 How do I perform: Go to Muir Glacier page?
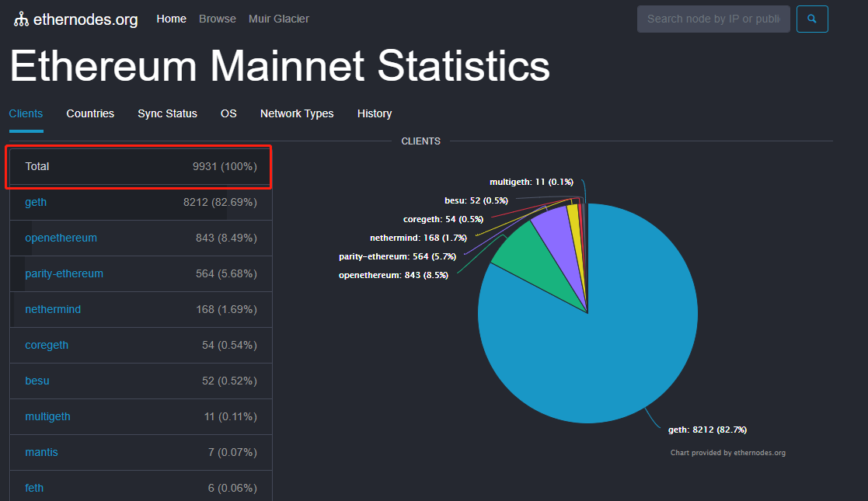[x=278, y=19]
